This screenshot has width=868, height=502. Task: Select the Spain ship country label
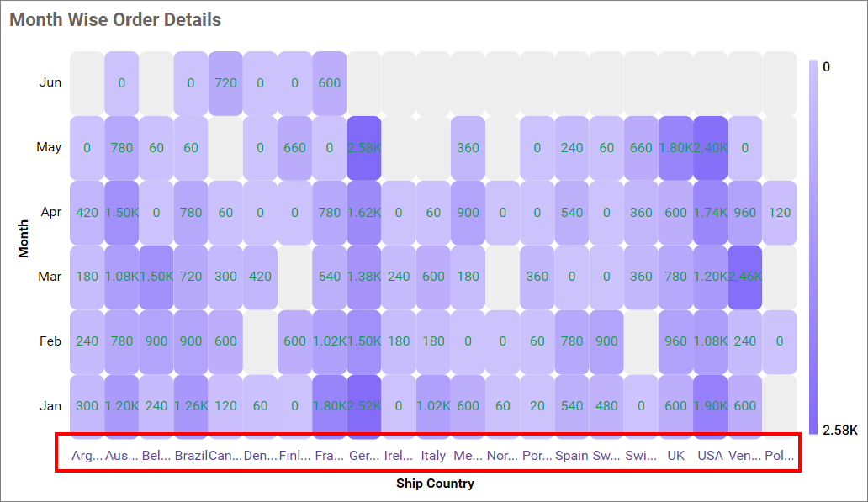pyautogui.click(x=572, y=456)
